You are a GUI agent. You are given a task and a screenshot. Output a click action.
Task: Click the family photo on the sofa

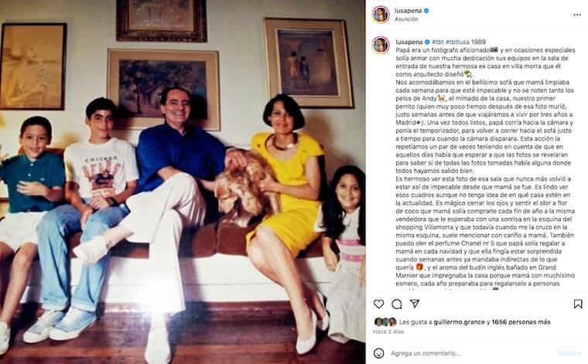point(183,182)
